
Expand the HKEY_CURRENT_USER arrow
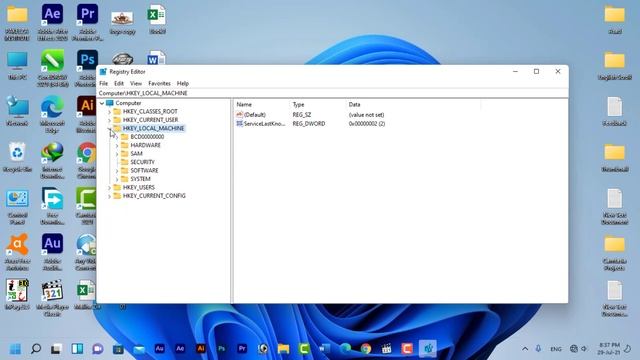click(109, 120)
